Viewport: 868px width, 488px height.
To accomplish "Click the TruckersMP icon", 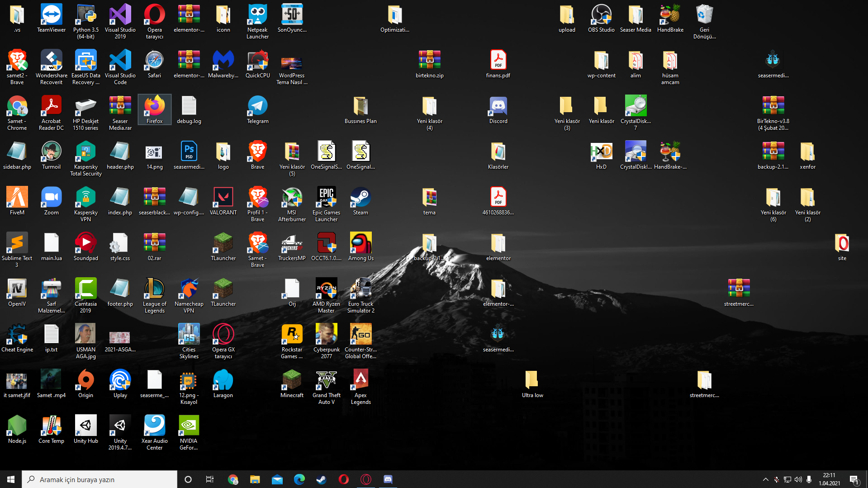I will pyautogui.click(x=292, y=247).
